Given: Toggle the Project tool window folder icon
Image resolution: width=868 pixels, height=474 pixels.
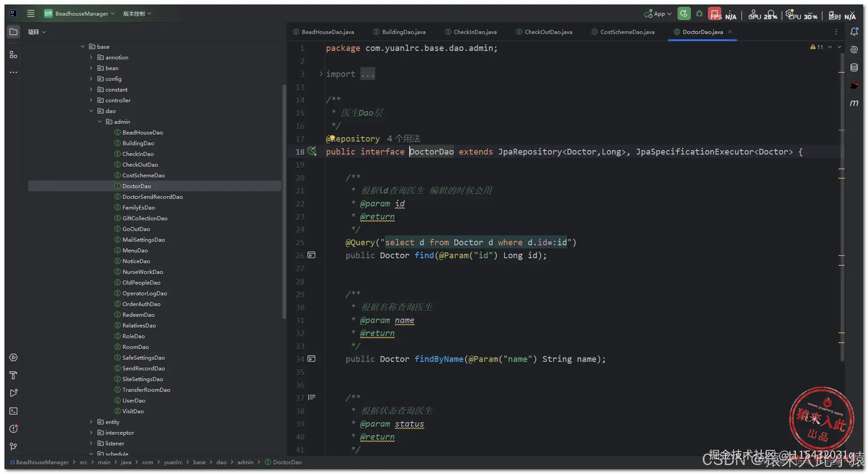Looking at the screenshot, I should pos(13,32).
